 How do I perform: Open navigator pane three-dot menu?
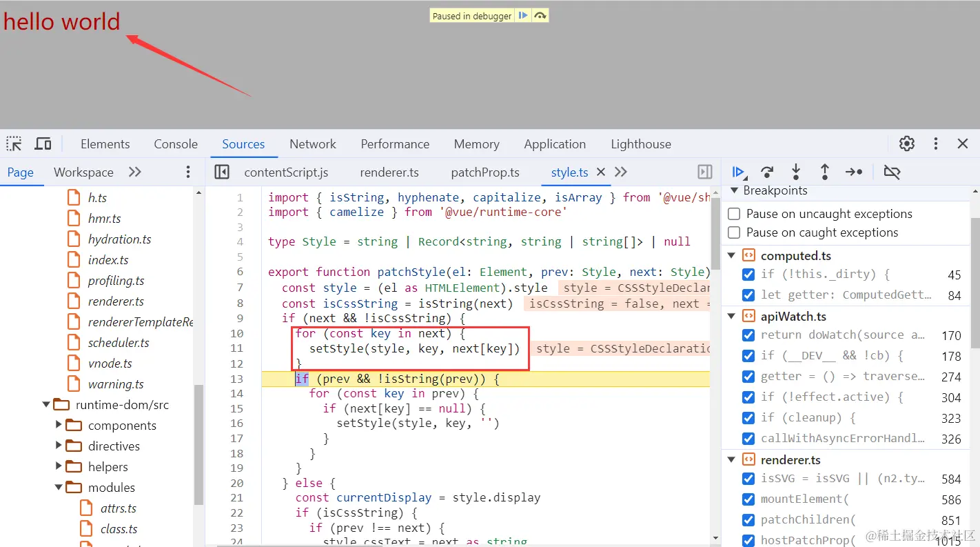[x=188, y=172]
